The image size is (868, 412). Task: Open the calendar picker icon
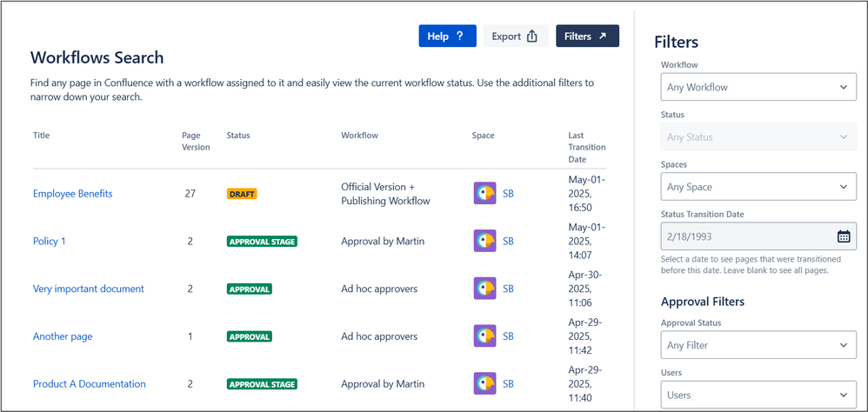pyautogui.click(x=843, y=236)
